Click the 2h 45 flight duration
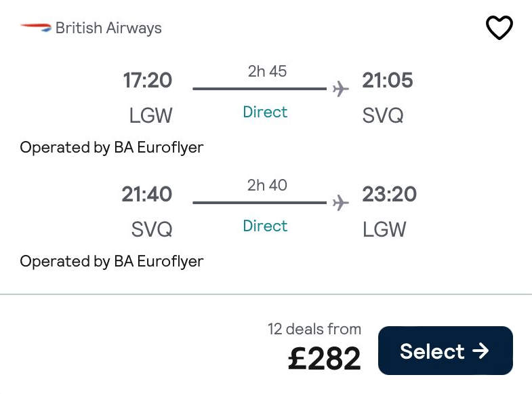This screenshot has width=532, height=394. point(267,71)
